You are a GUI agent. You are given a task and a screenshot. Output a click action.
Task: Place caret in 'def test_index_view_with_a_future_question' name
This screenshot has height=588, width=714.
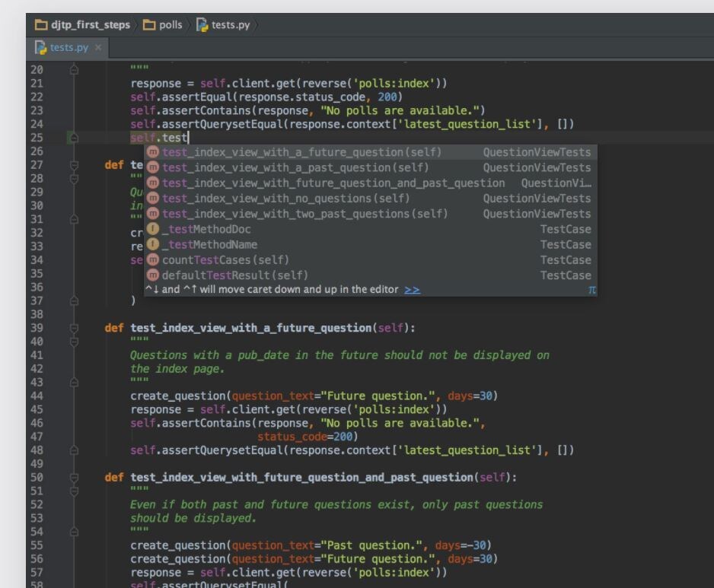coord(251,328)
